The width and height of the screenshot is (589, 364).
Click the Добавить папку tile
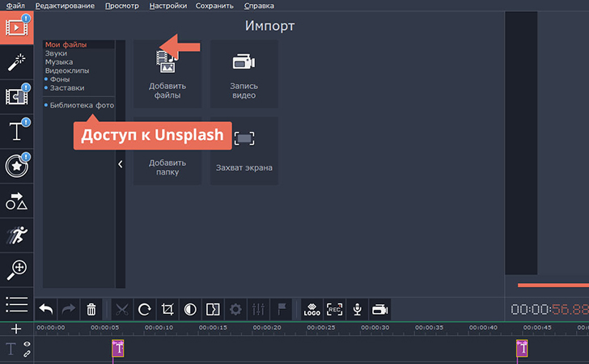tap(167, 150)
